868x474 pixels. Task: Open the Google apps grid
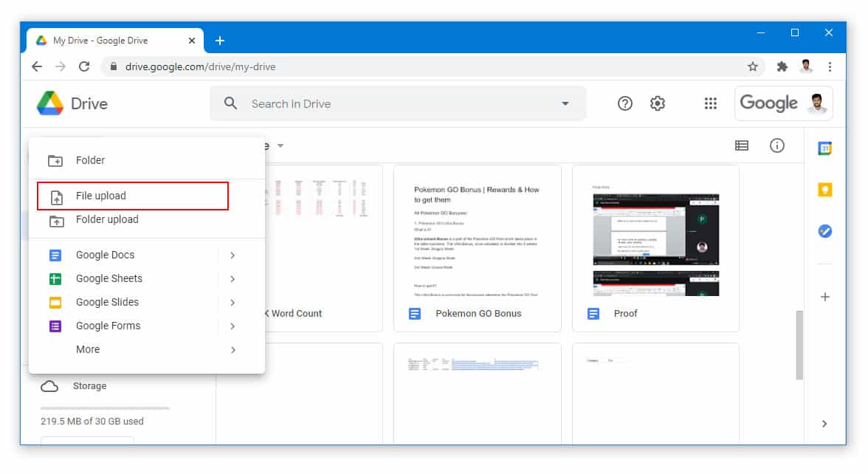pyautogui.click(x=710, y=103)
